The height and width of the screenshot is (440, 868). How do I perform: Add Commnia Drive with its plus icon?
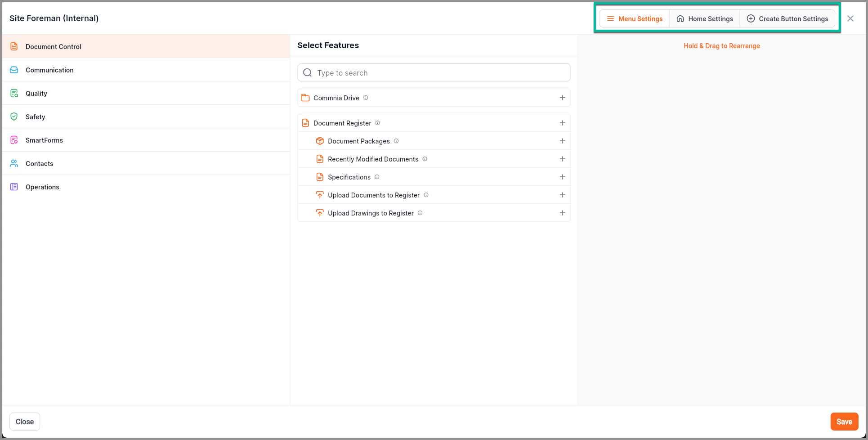tap(562, 98)
